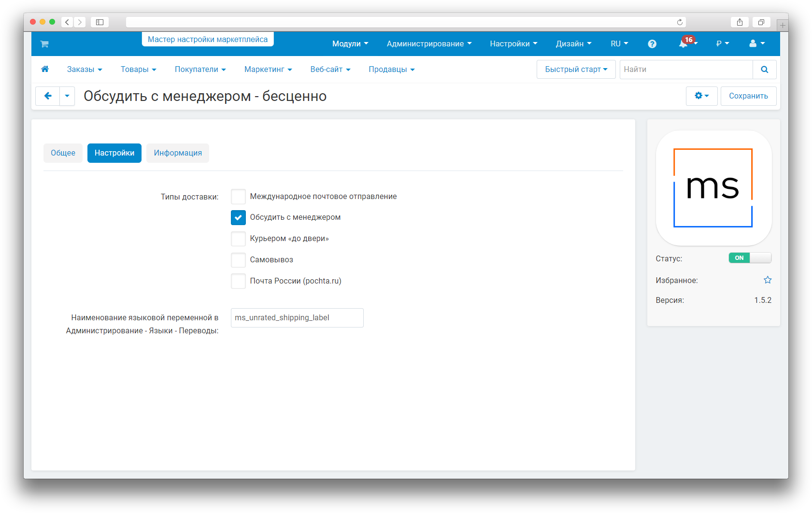
Task: Click the Сохранить button
Action: pyautogui.click(x=748, y=96)
